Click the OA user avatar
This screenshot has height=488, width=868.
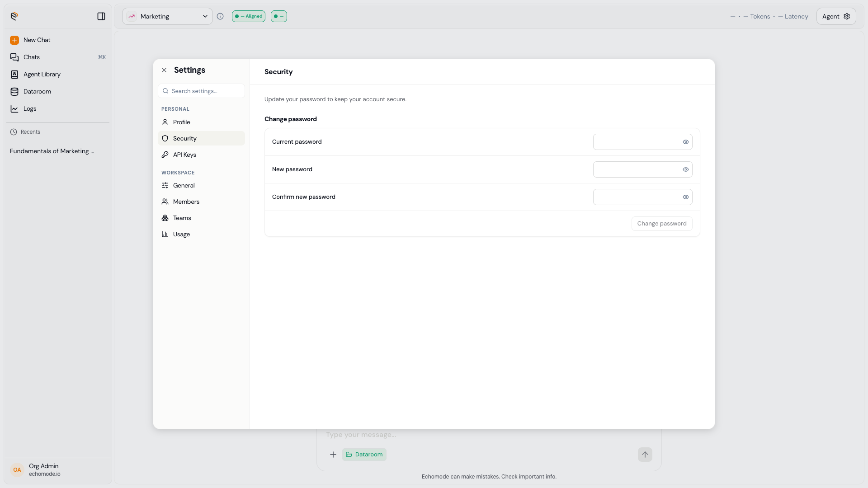click(17, 470)
